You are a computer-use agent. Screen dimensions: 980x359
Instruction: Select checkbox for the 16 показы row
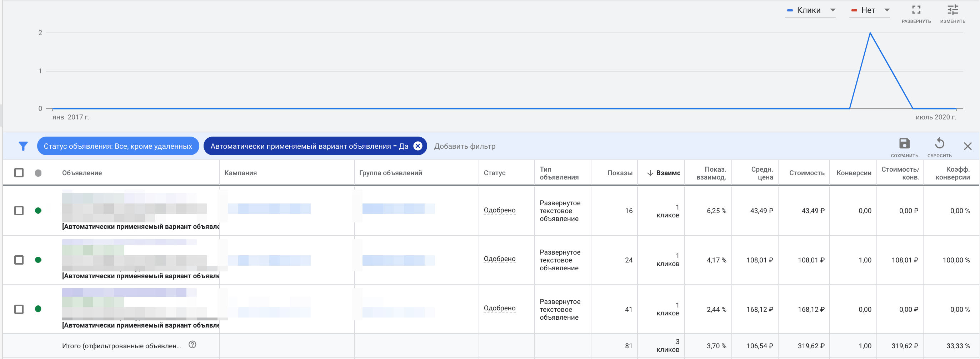19,211
